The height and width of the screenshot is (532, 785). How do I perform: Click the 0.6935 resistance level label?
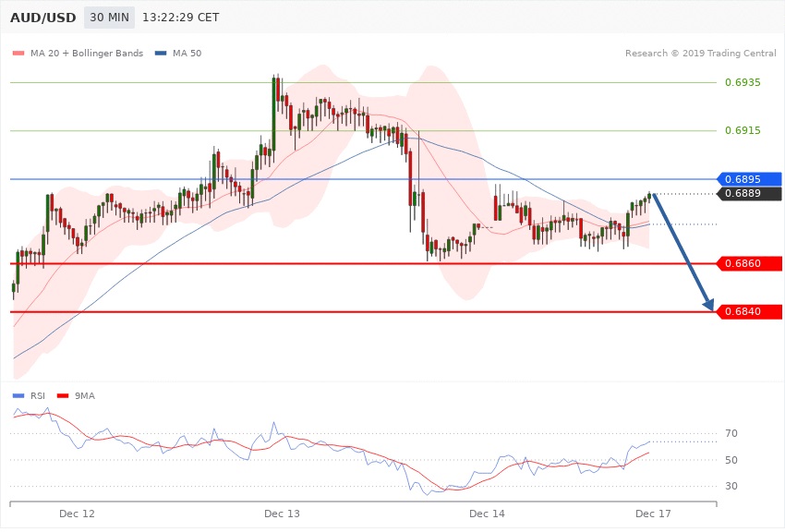743,83
